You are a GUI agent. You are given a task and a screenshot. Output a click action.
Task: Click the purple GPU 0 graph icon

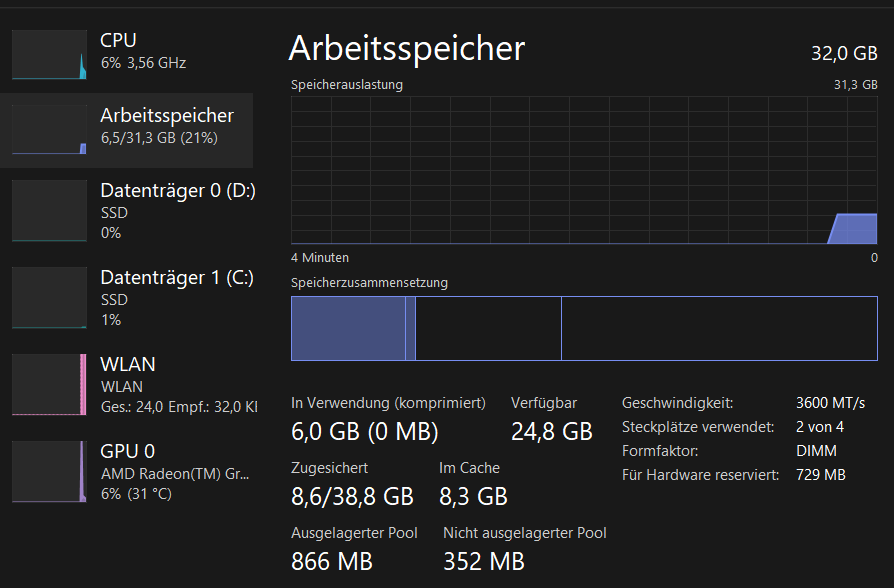pos(48,471)
